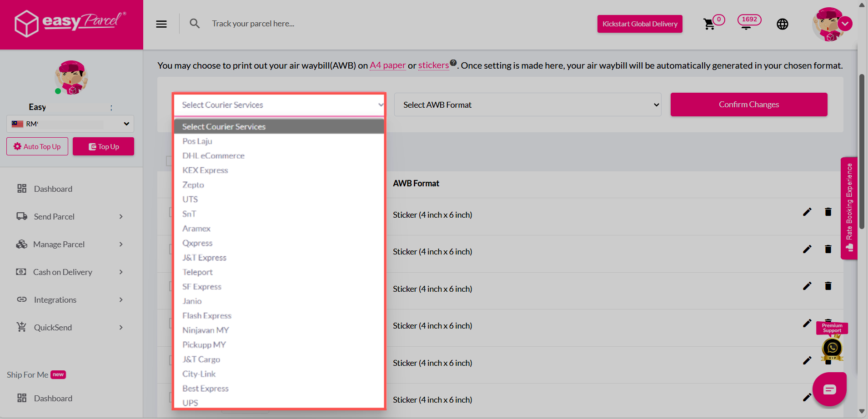
Task: Click edit pencil in first AWB row
Action: pos(807,212)
